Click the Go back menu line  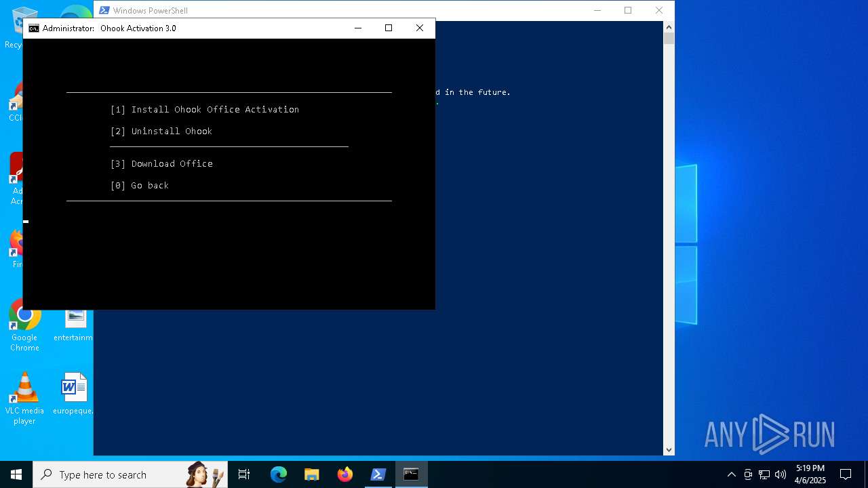(139, 185)
